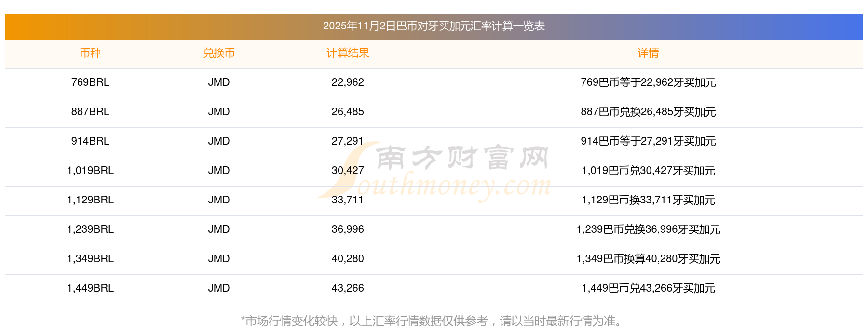Click the 887BRL row cell
This screenshot has height=336, width=868.
click(x=90, y=112)
